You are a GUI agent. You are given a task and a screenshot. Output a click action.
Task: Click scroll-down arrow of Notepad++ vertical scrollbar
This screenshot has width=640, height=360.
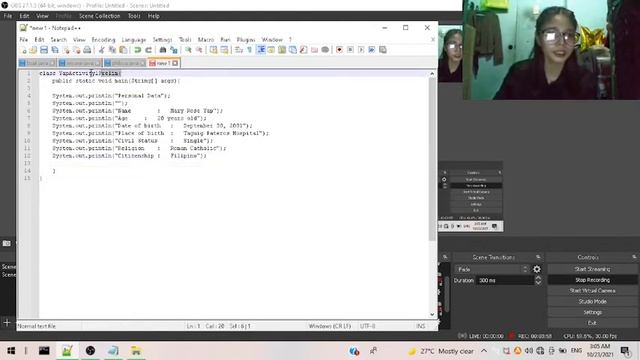coord(432,314)
